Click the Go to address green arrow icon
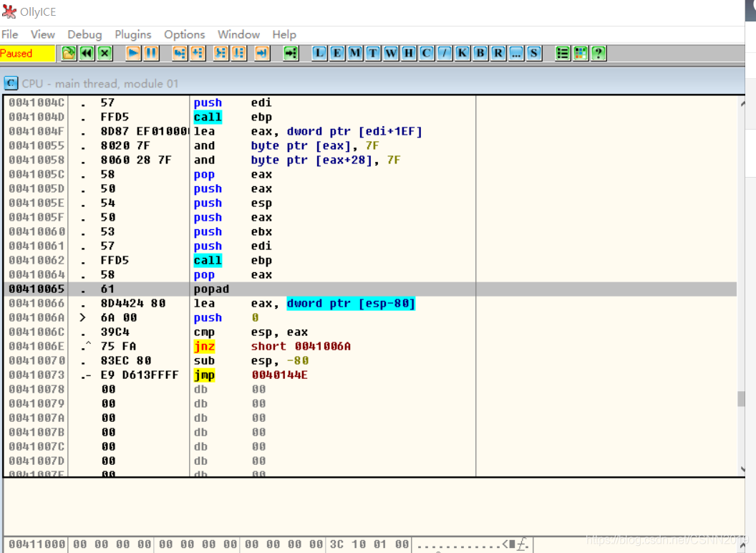Image resolution: width=756 pixels, height=553 pixels. pyautogui.click(x=291, y=53)
